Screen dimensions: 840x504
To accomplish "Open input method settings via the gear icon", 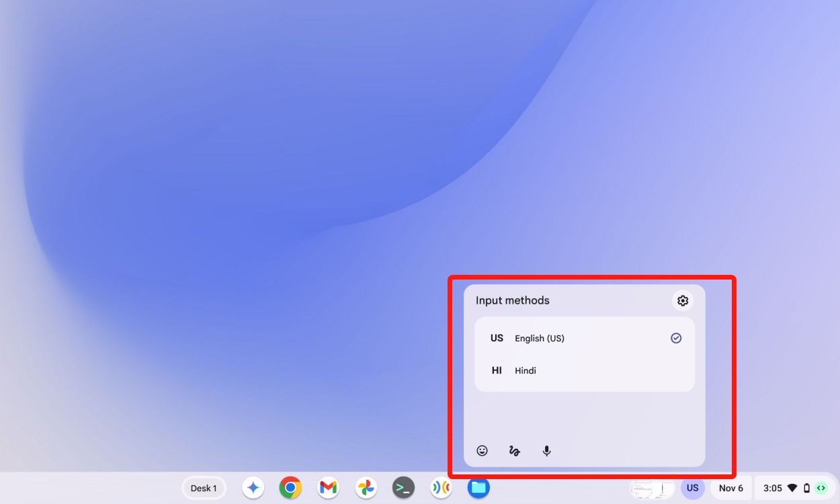I will click(683, 300).
